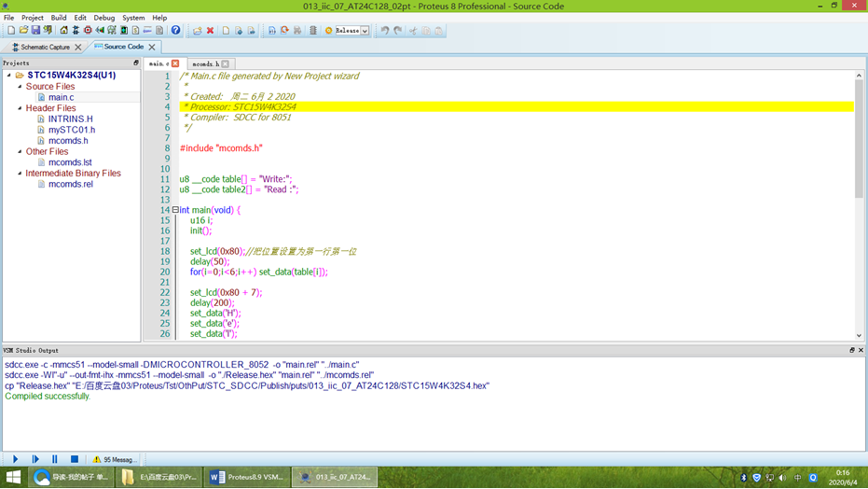Click the Open Project folder icon
The height and width of the screenshot is (489, 868).
click(x=23, y=31)
